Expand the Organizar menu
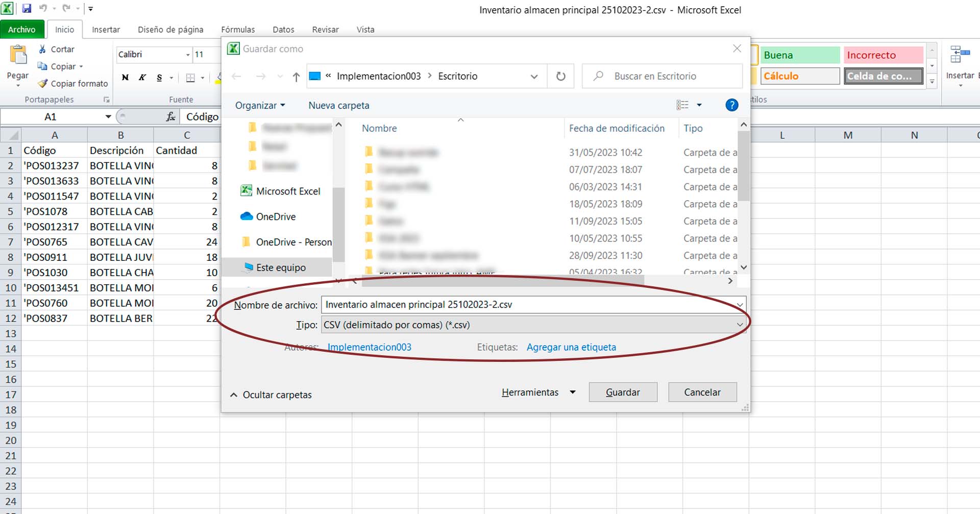The width and height of the screenshot is (980, 514). point(260,105)
